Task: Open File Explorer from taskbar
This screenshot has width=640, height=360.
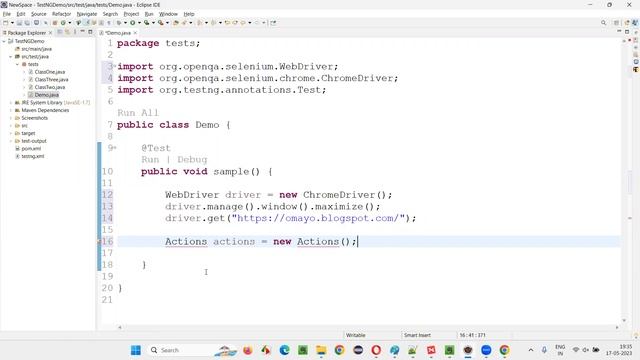Action: pyautogui.click(x=321, y=350)
